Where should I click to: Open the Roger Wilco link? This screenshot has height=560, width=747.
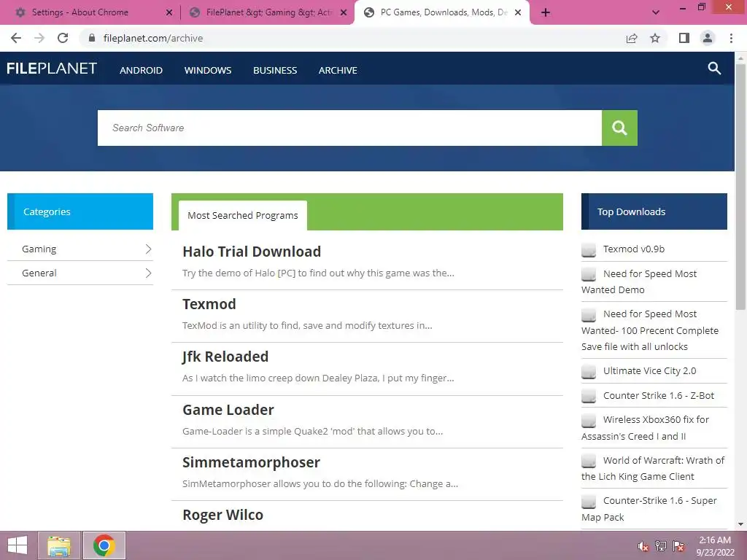coord(222,515)
